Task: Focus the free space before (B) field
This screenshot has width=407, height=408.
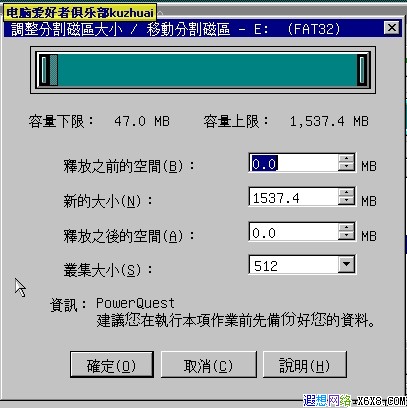Action: coord(294,163)
